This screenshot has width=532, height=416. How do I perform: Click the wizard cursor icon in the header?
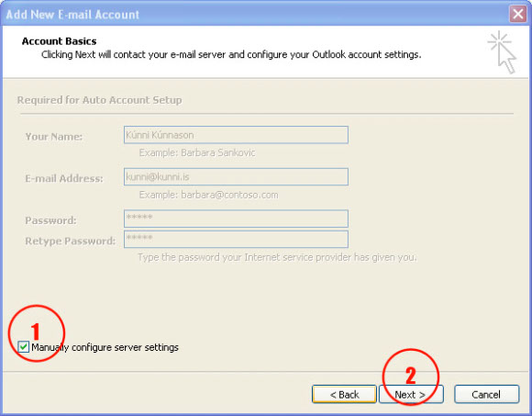coord(503,52)
